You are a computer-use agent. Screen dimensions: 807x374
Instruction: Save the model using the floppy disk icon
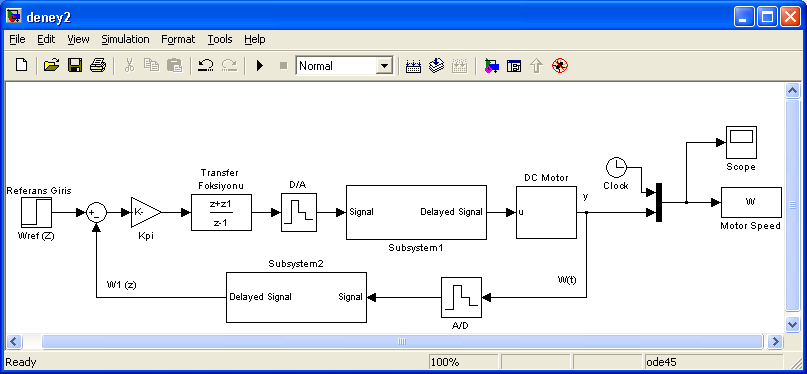coord(75,65)
